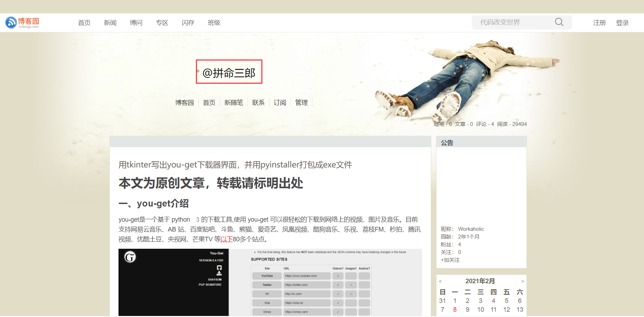Click the +加关注 follow link
644x317 pixels.
450,260
